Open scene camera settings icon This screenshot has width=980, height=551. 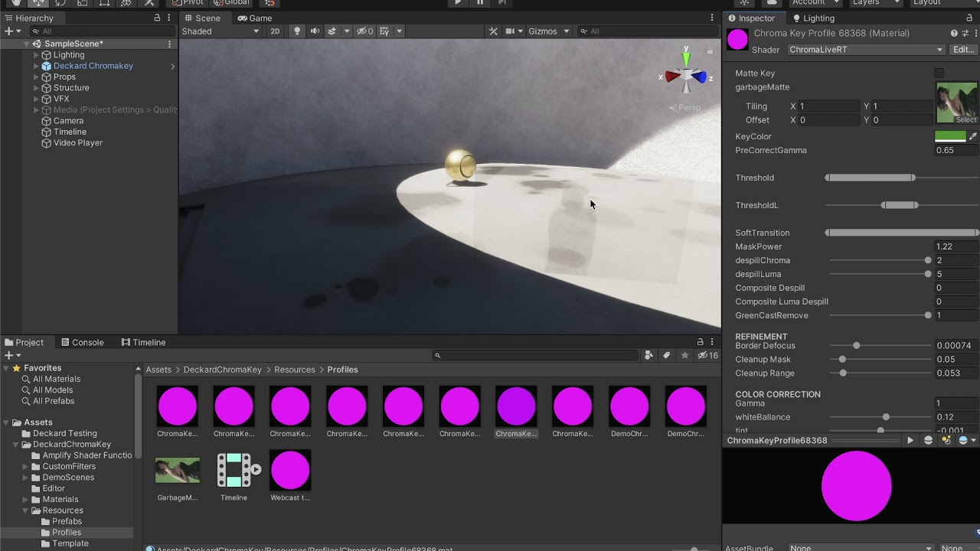click(509, 31)
